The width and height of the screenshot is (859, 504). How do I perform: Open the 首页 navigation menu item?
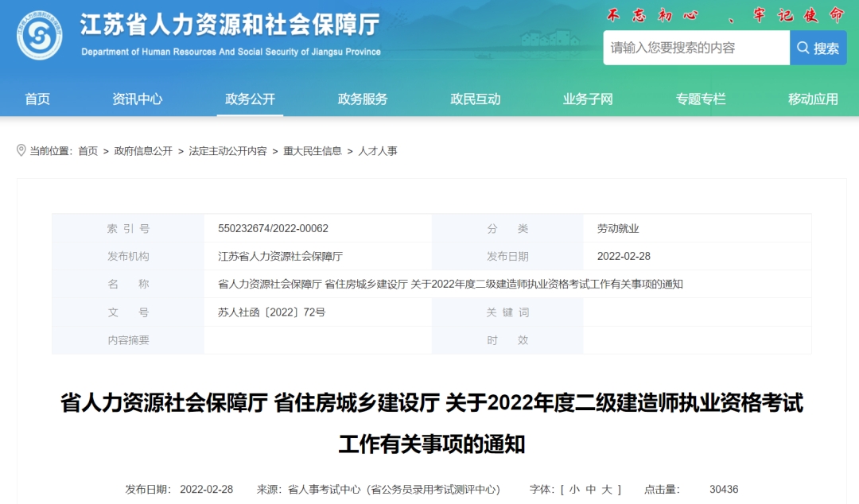coord(37,99)
